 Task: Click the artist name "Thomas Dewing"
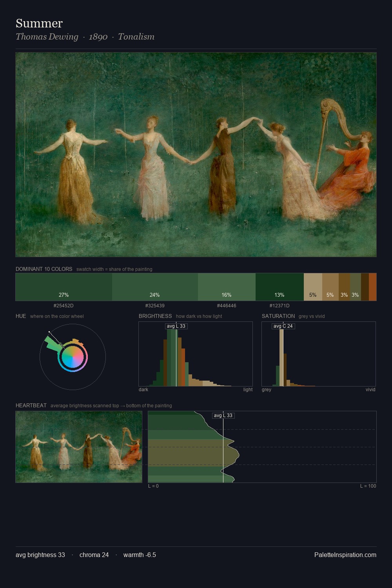(x=47, y=37)
